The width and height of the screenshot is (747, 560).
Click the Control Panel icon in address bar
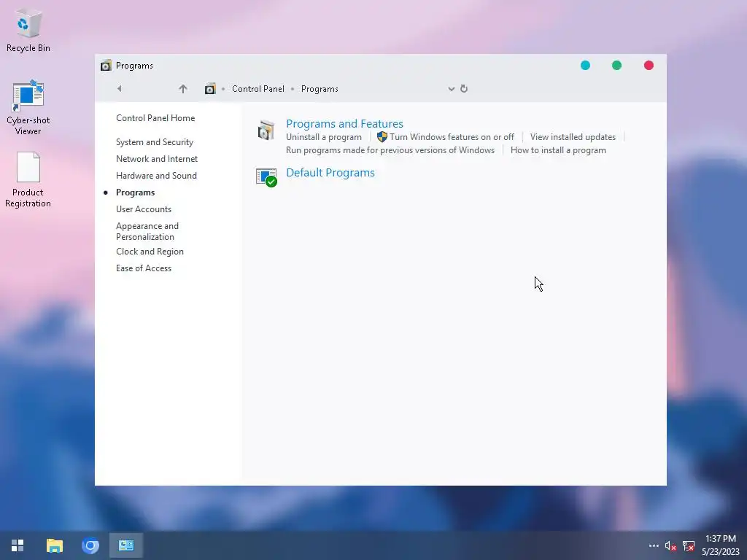pyautogui.click(x=210, y=88)
